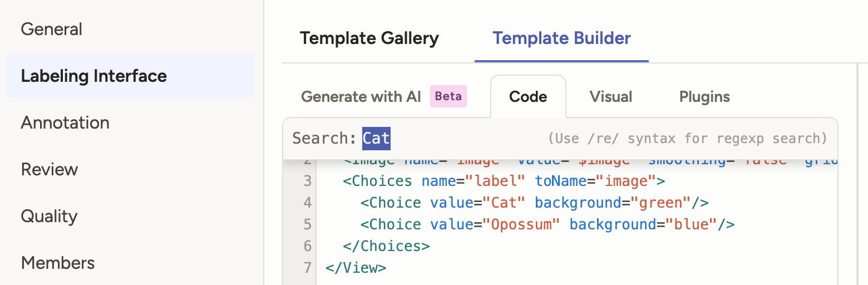868x285 pixels.
Task: Open the Members settings page
Action: [x=58, y=263]
